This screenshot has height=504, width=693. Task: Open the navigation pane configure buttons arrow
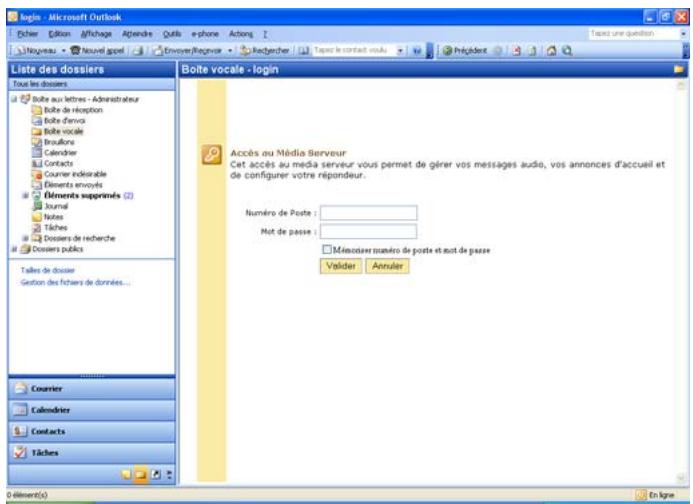click(x=169, y=474)
